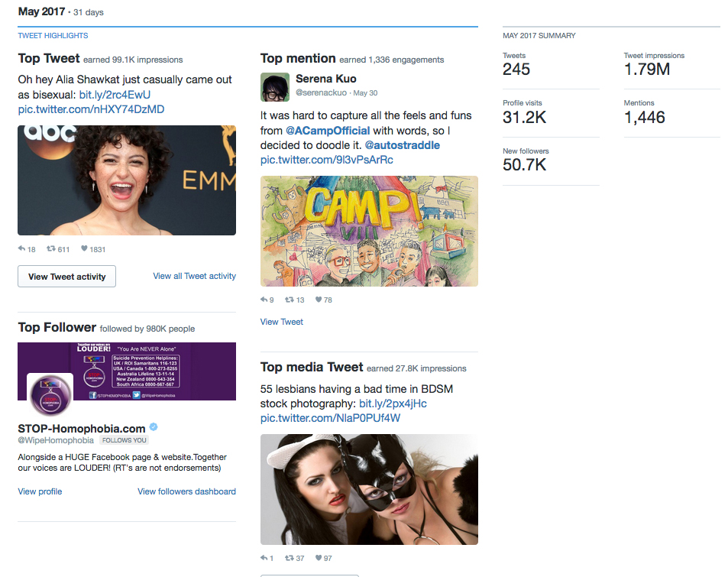728x577 pixels.
Task: Open the bit.ly/2rc4EwU link
Action: click(x=115, y=95)
